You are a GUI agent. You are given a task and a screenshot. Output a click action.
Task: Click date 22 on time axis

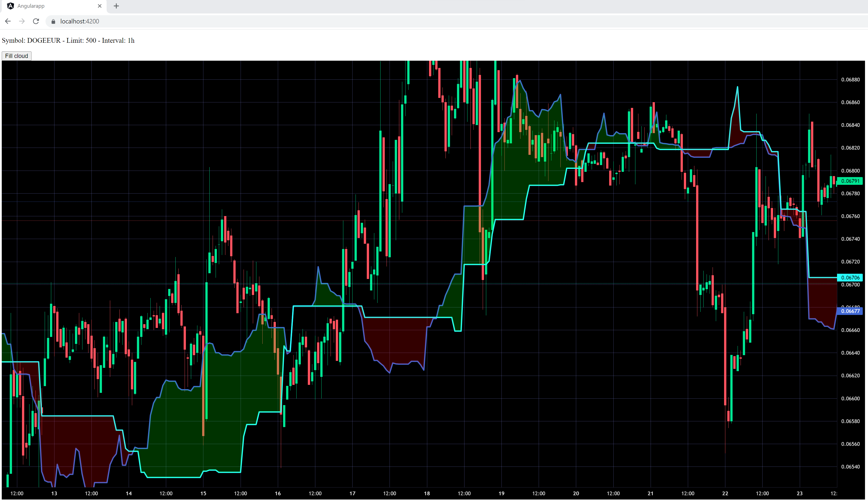pos(725,493)
